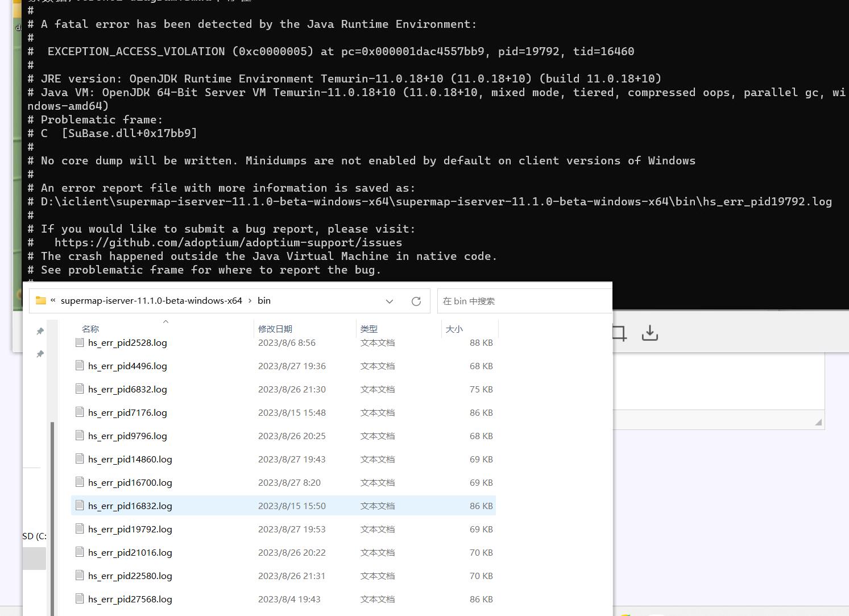Click the 2023/8/27 19:53 date cell
The width and height of the screenshot is (849, 616).
[x=292, y=529]
